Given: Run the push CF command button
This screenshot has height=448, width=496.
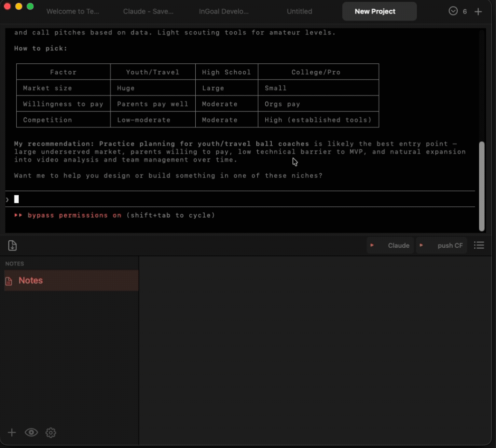Looking at the screenshot, I should pyautogui.click(x=441, y=245).
